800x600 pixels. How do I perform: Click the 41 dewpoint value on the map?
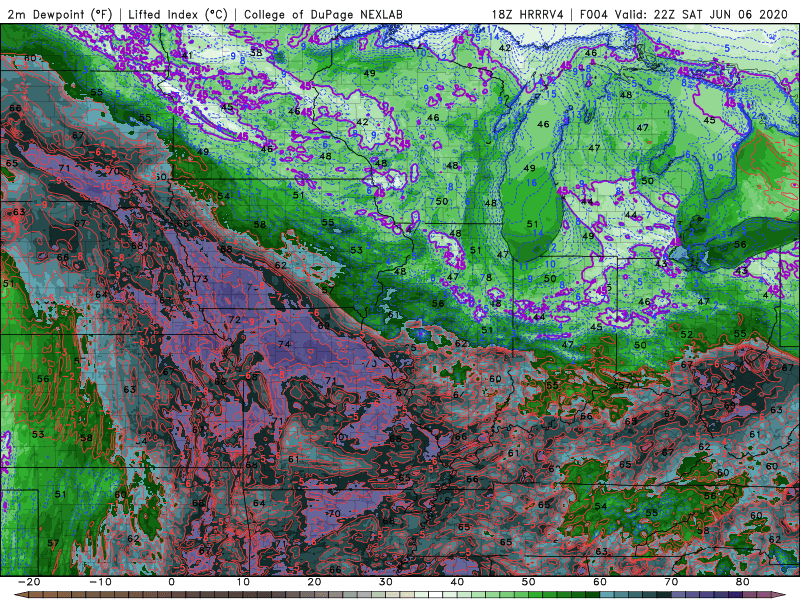pos(187,55)
